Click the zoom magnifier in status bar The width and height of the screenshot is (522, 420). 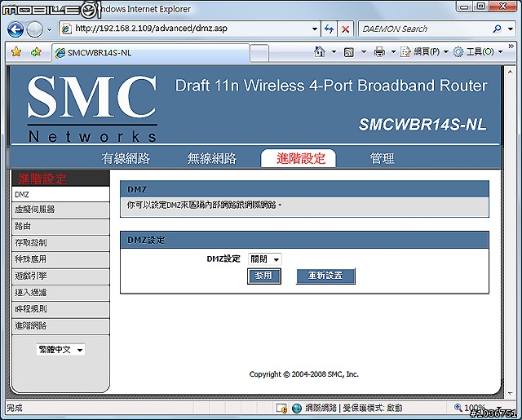(458, 407)
